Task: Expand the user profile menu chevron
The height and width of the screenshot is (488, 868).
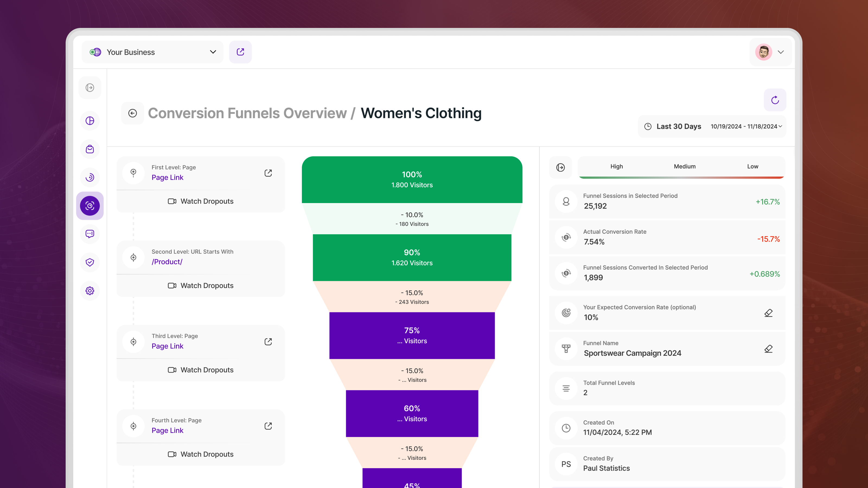Action: point(781,52)
